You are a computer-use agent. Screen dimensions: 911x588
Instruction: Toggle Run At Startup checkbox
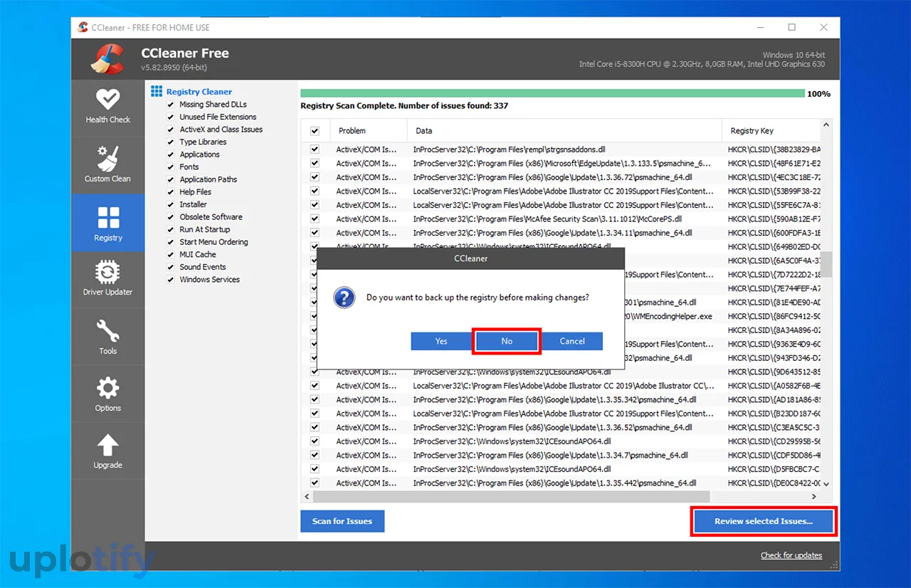click(x=171, y=230)
